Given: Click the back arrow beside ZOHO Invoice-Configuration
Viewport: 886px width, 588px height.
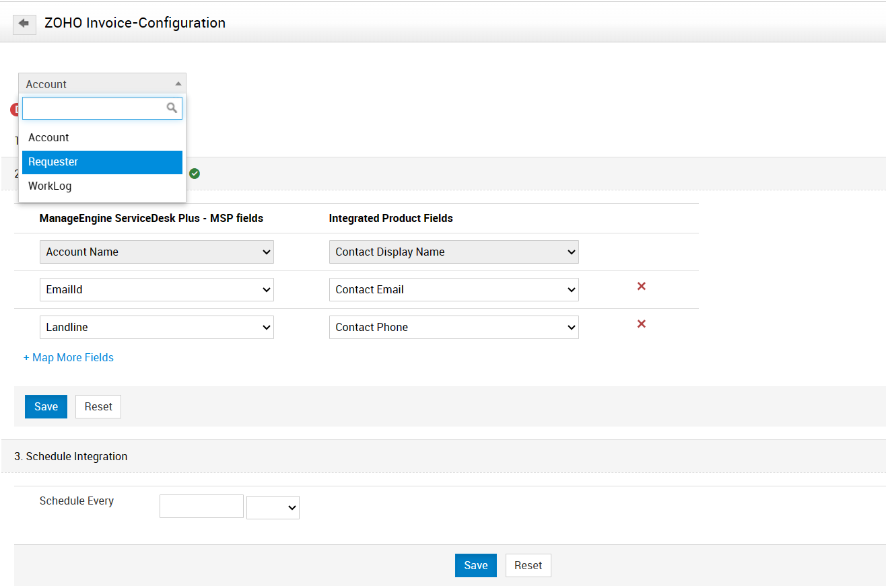Looking at the screenshot, I should tap(24, 24).
